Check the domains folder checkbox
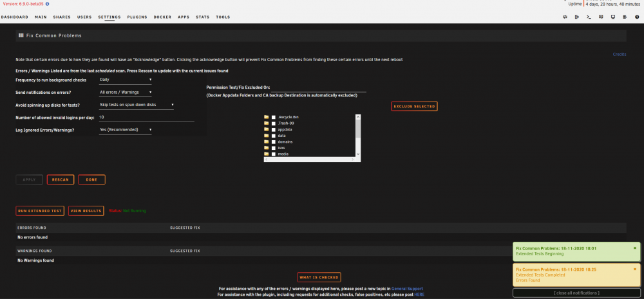Viewport: 644px width, 299px height. point(274,142)
